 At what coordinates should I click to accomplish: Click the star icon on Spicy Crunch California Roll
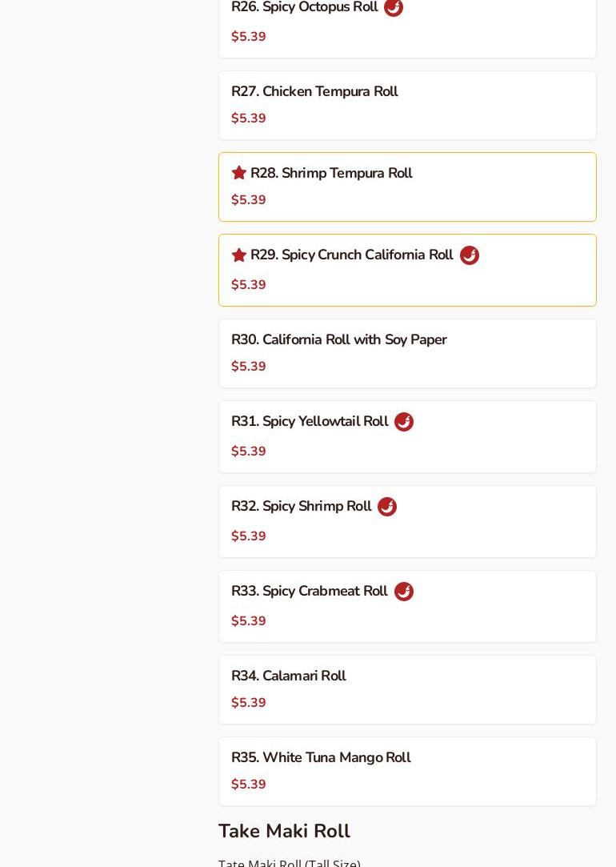238,255
